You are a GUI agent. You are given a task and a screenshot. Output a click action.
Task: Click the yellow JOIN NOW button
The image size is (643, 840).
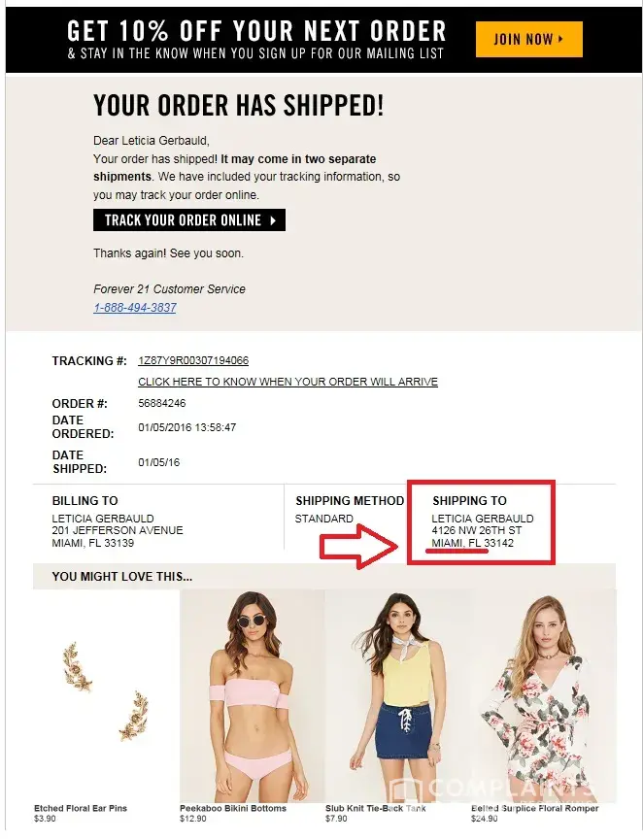[x=528, y=39]
